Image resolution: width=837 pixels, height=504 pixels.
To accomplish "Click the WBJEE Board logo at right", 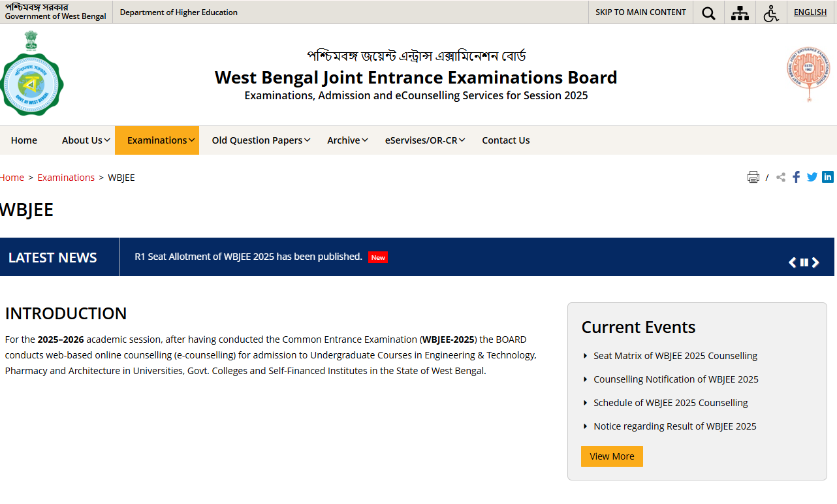I will [x=810, y=74].
